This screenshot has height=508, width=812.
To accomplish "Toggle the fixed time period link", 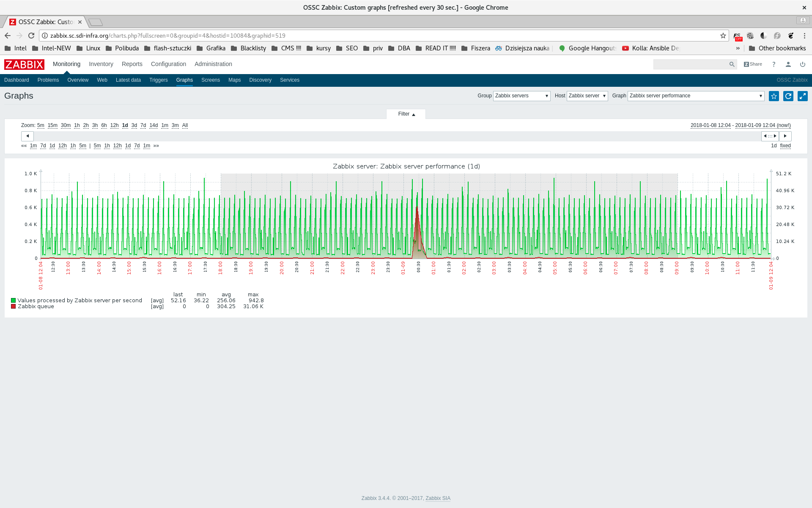I will click(785, 146).
